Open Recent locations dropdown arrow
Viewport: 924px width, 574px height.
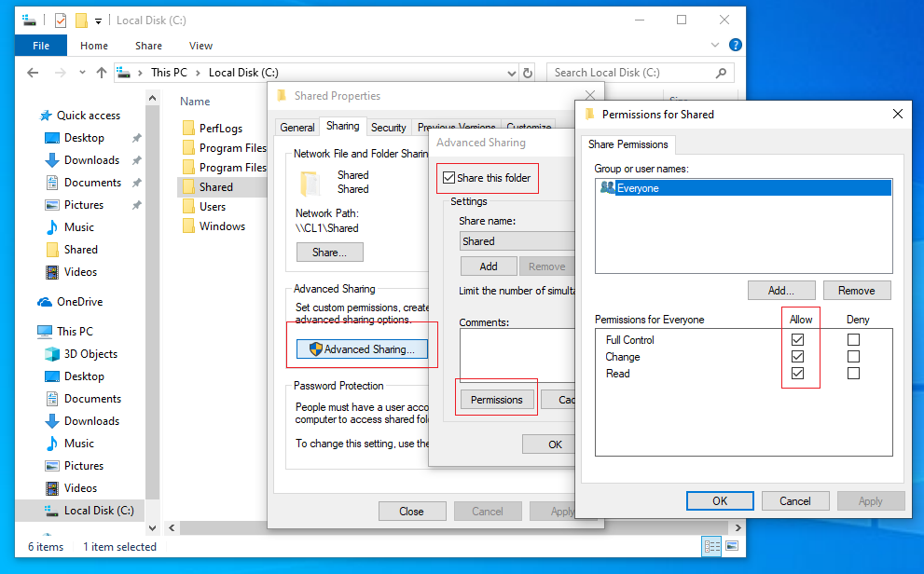coord(79,73)
